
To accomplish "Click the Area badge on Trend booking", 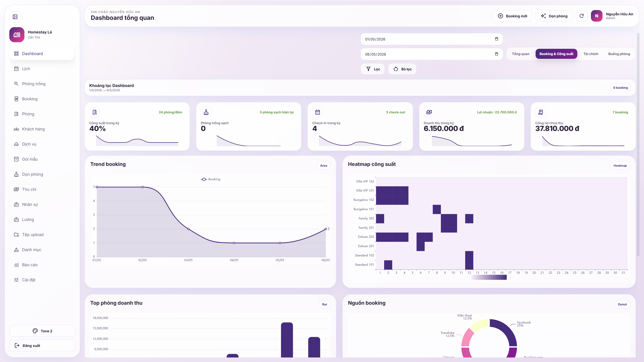I will pyautogui.click(x=324, y=165).
